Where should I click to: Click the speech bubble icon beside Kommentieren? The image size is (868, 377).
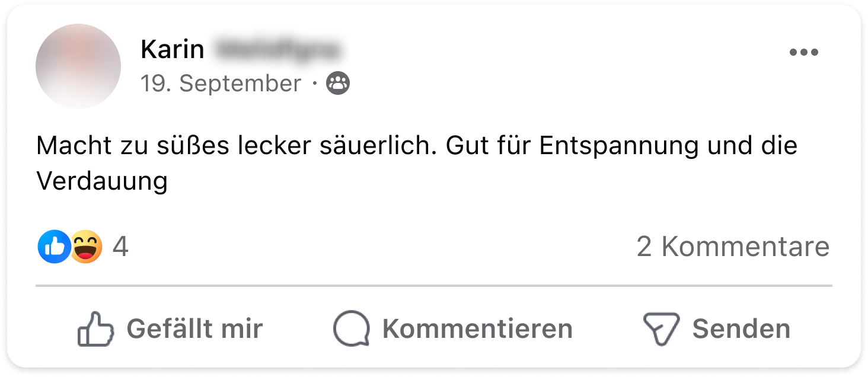pyautogui.click(x=352, y=329)
